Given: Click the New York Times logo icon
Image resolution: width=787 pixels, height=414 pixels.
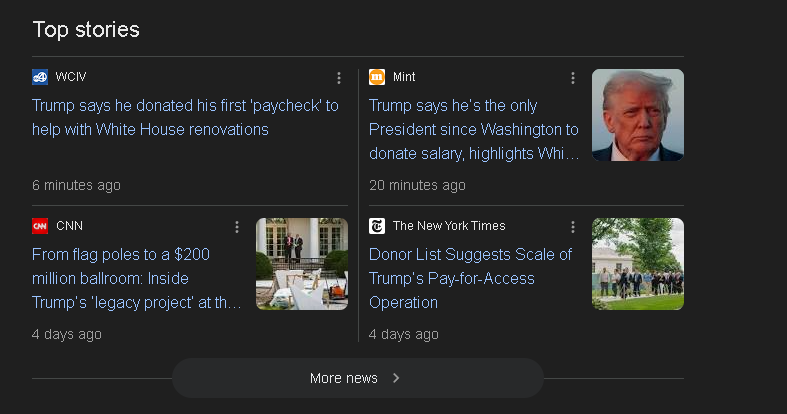Looking at the screenshot, I should [377, 226].
